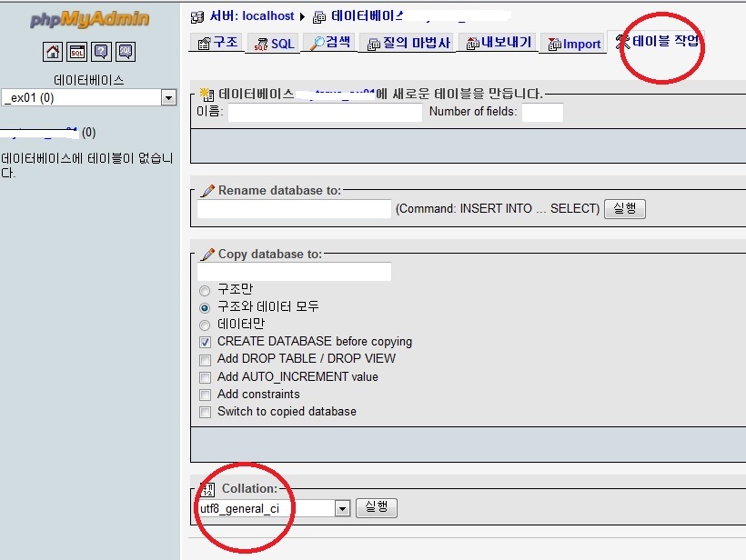Open the 내보내기 tab

[x=499, y=43]
